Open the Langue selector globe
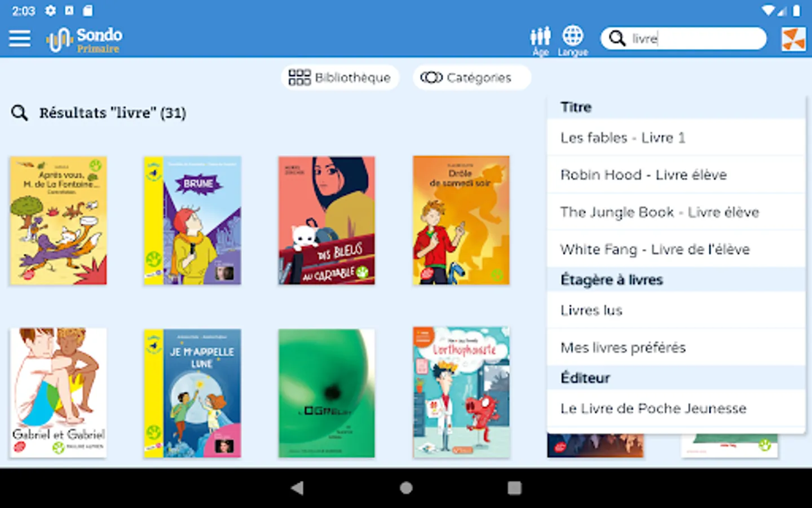Image resolution: width=812 pixels, height=508 pixels. click(572, 41)
